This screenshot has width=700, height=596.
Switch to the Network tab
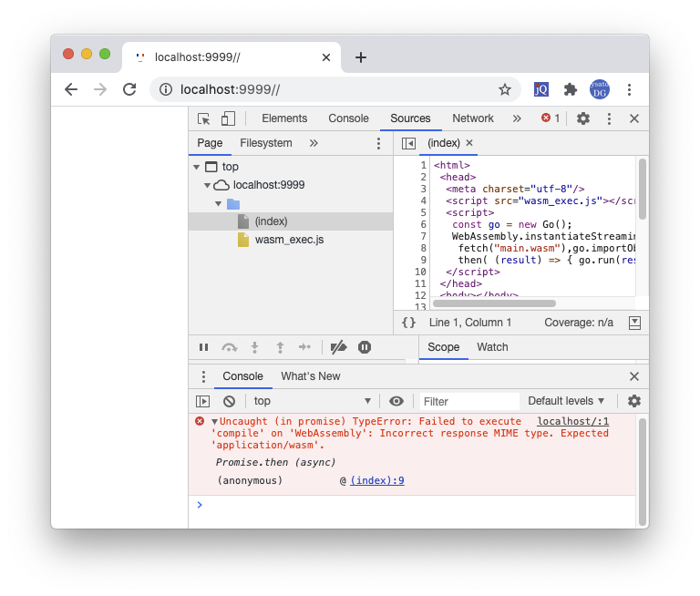click(473, 118)
